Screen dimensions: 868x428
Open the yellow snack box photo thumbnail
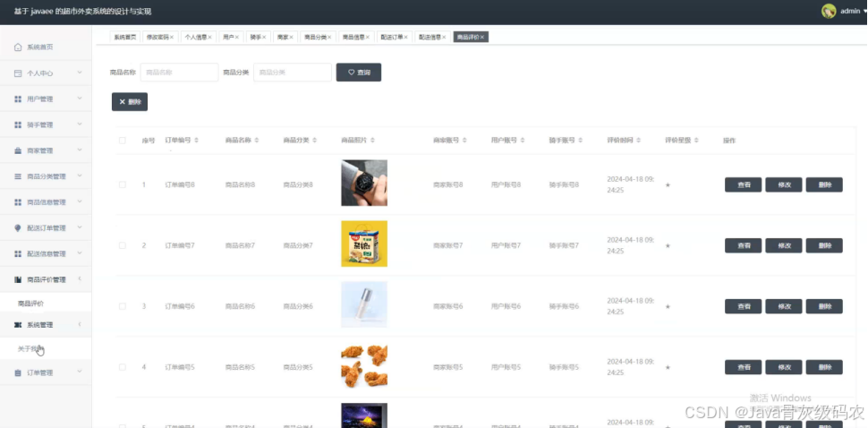[x=364, y=244]
